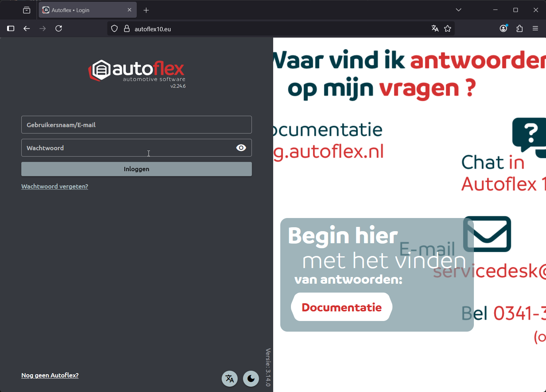Open a new browser tab
Image resolution: width=546 pixels, height=392 pixels.
[x=146, y=10]
